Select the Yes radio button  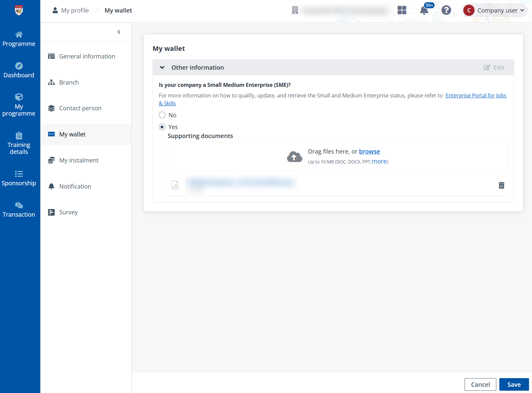pos(162,127)
